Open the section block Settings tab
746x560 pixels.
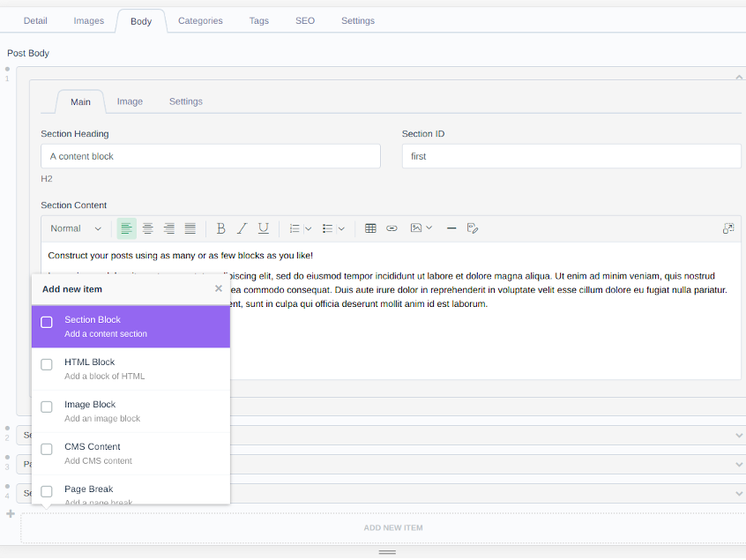[x=185, y=101]
